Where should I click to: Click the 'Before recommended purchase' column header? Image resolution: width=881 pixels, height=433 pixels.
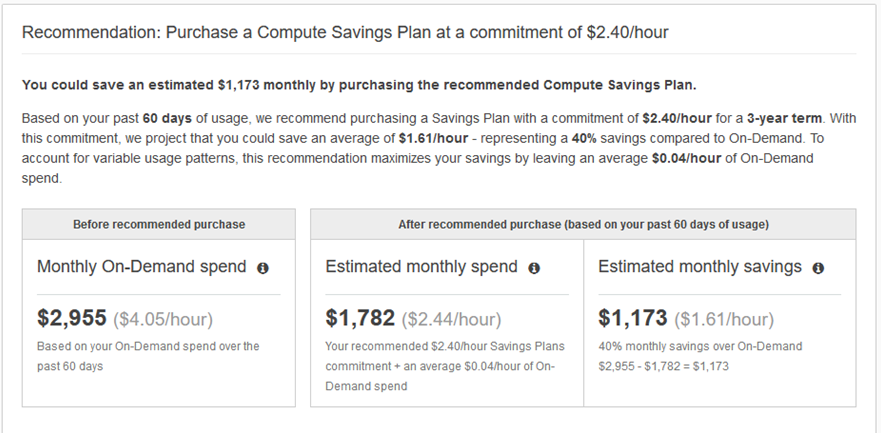click(159, 224)
